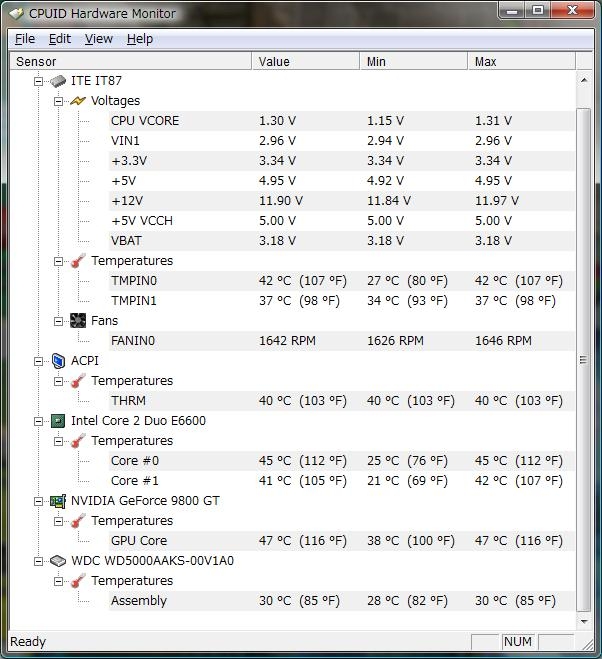This screenshot has width=602, height=659.
Task: Click the thermometer icon under WDC drive
Action: coord(78,581)
